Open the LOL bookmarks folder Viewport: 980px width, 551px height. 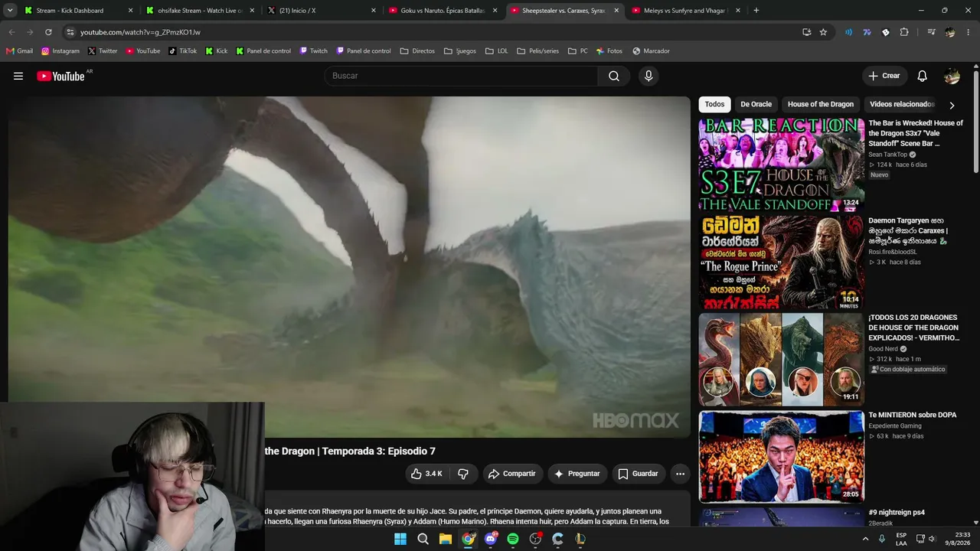[x=497, y=51]
